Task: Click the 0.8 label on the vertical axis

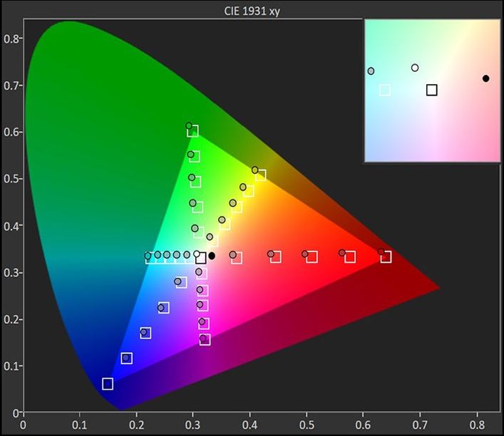Action: click(11, 38)
